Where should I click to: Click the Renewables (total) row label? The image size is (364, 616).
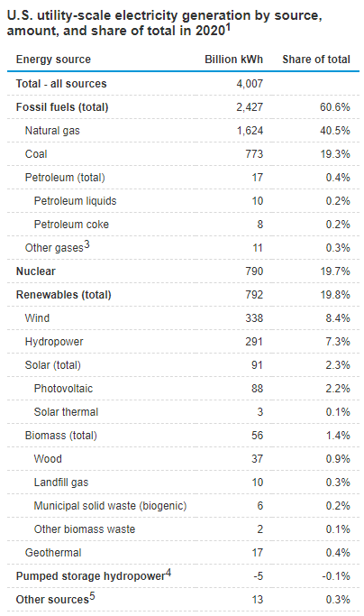pyautogui.click(x=64, y=295)
